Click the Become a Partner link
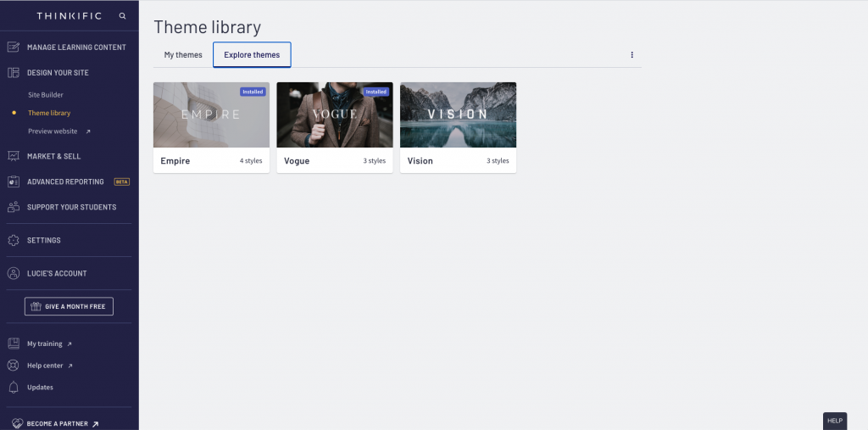This screenshot has height=430, width=868. pos(57,424)
